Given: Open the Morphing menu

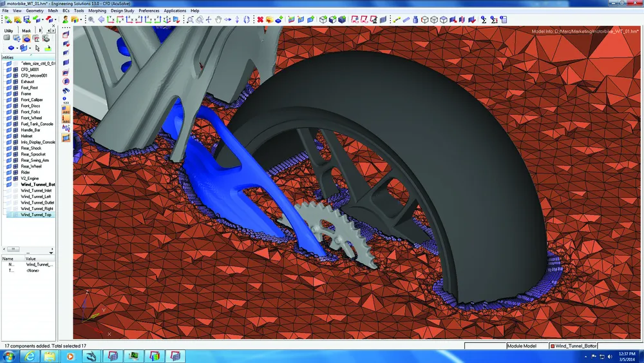Looking at the screenshot, I should [x=97, y=11].
